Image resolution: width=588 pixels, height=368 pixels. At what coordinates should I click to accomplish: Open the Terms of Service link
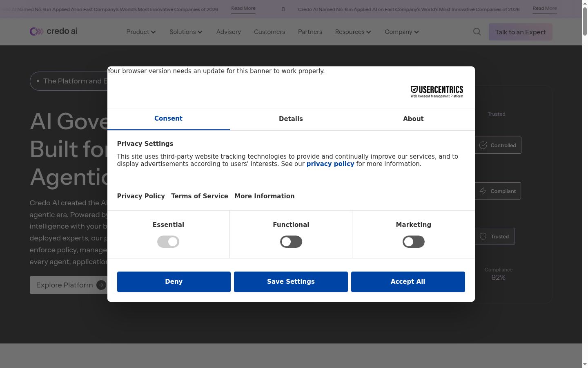(x=200, y=196)
